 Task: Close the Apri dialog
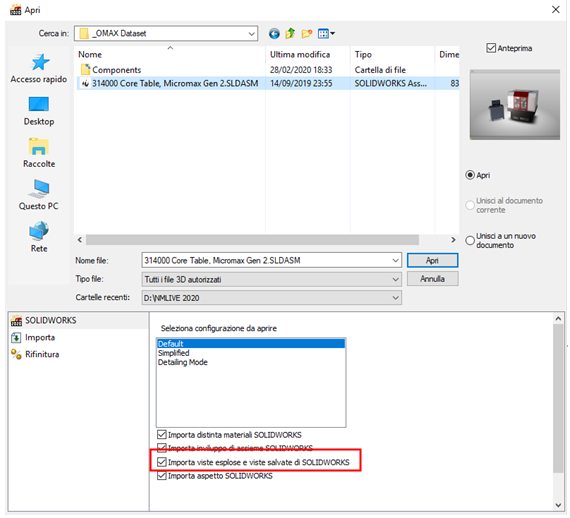[555, 10]
